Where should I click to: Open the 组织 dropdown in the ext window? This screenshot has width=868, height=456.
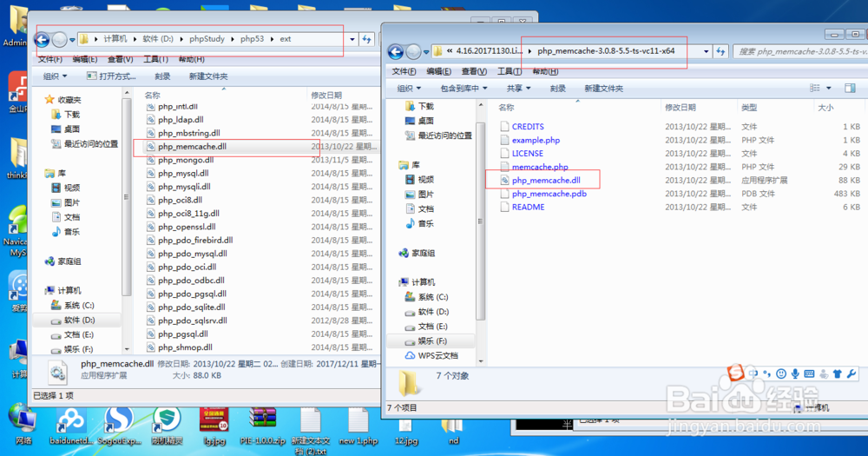tap(55, 76)
